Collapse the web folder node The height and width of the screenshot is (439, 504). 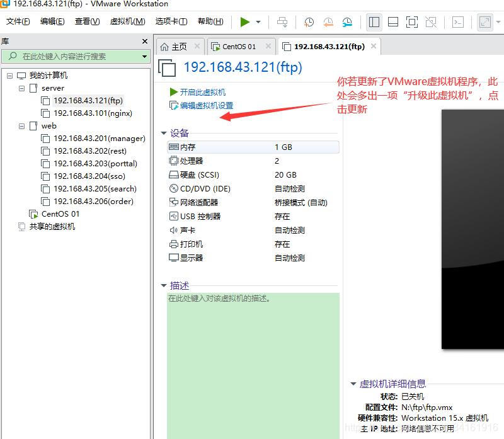click(21, 126)
